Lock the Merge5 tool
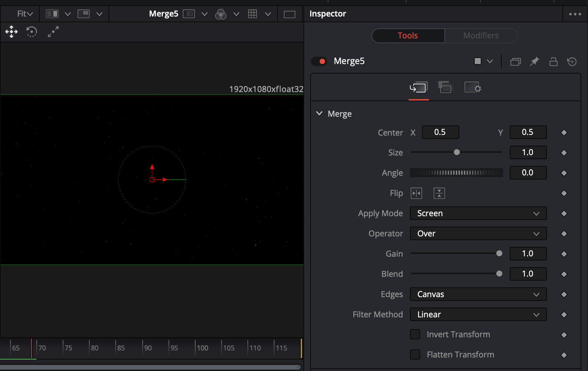The height and width of the screenshot is (371, 588). 553,61
